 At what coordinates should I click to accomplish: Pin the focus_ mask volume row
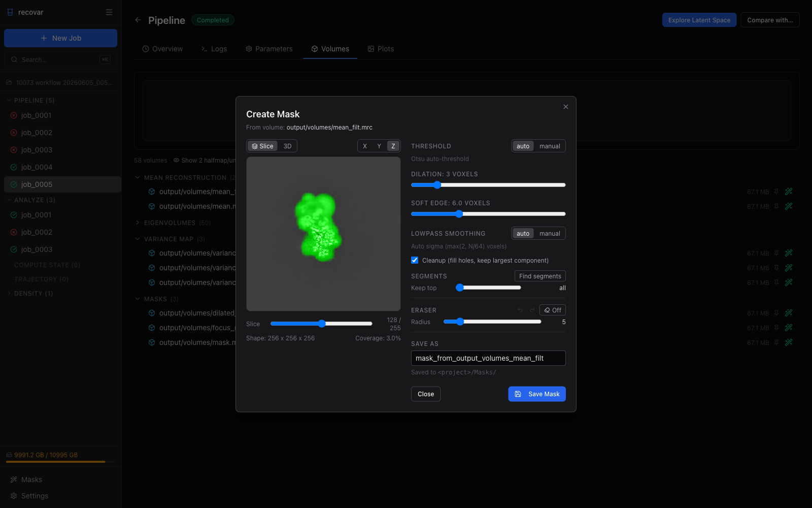click(776, 328)
